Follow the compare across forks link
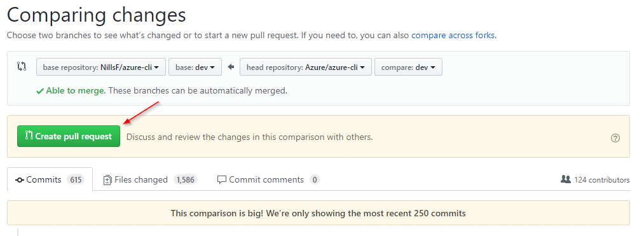This screenshot has height=236, width=644. [453, 35]
